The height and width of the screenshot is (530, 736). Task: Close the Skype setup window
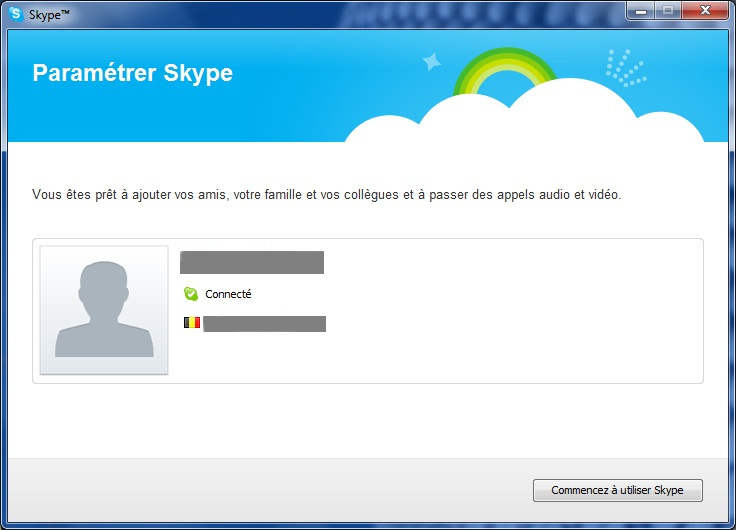tap(705, 11)
